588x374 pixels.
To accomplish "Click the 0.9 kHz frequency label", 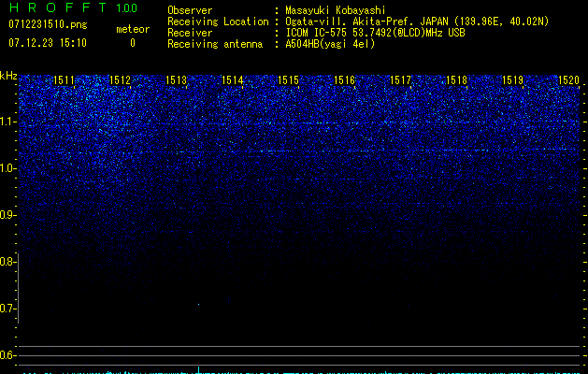I will 7,215.
